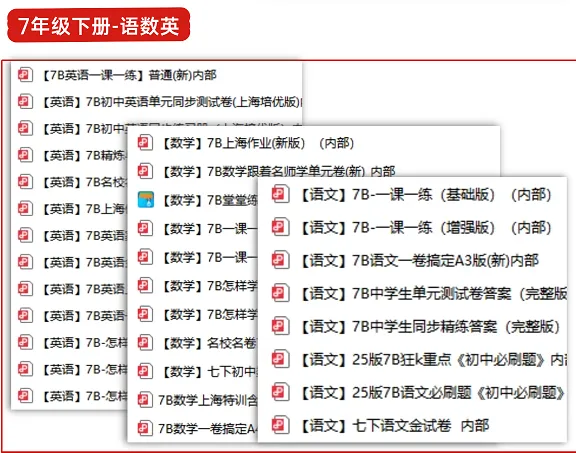Open file 【数学】7B数学跟着名师学单元卷(新)
This screenshot has height=453, width=576.
click(x=278, y=172)
